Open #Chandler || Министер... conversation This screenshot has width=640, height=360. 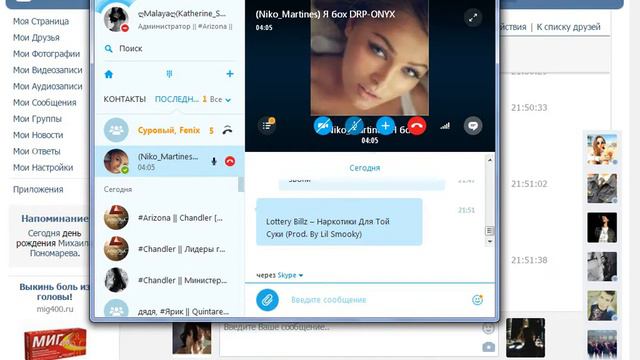coord(170,280)
